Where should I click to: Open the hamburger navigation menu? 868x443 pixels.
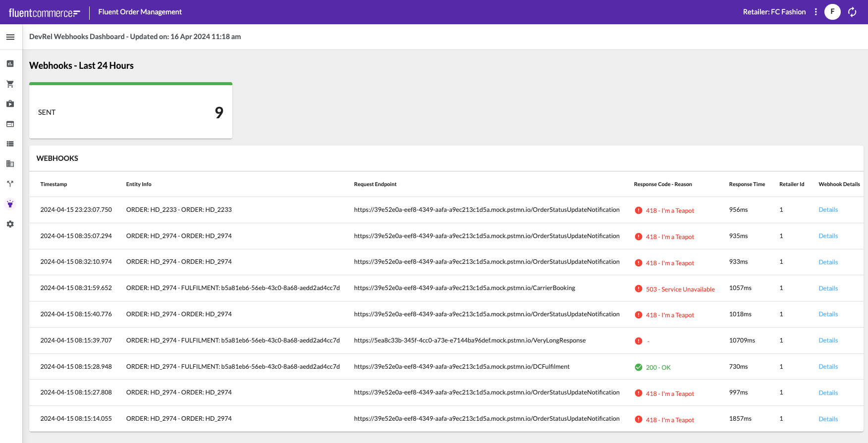tap(10, 37)
